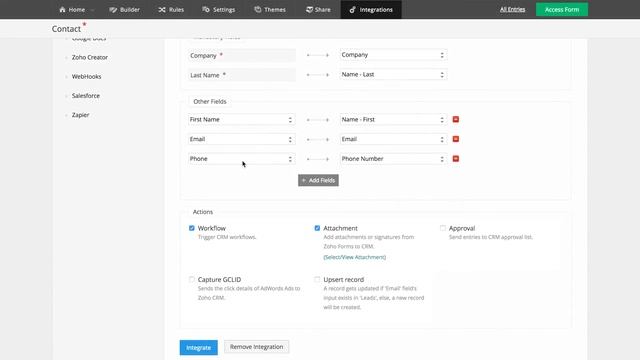The height and width of the screenshot is (360, 640).
Task: Remove the Email field mapping
Action: [x=456, y=139]
